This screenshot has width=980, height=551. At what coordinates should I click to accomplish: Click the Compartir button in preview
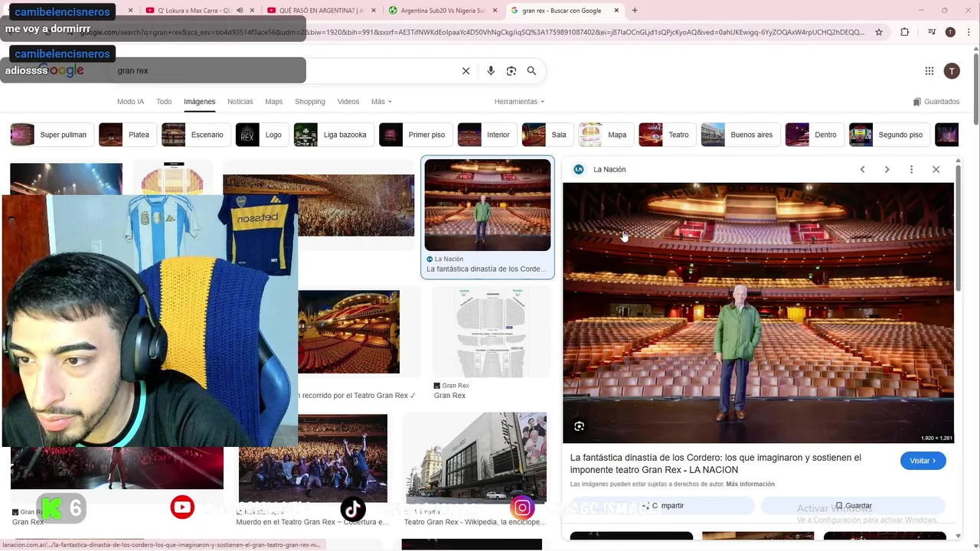point(663,506)
